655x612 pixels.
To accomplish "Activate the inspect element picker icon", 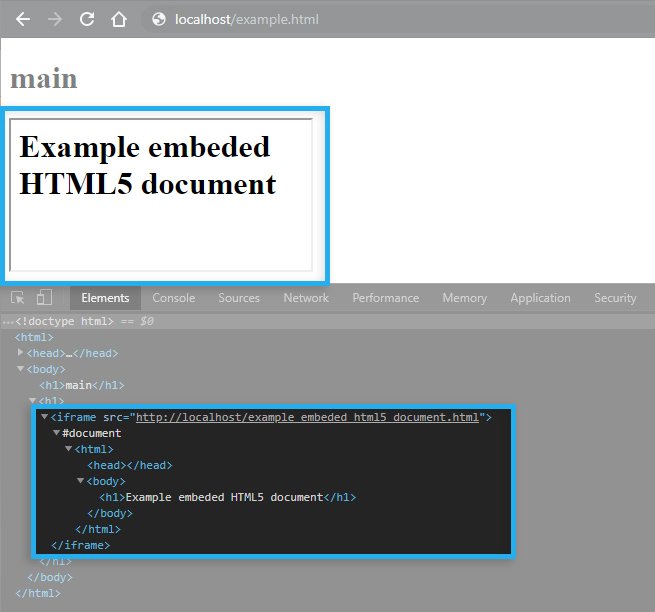I will coord(18,298).
